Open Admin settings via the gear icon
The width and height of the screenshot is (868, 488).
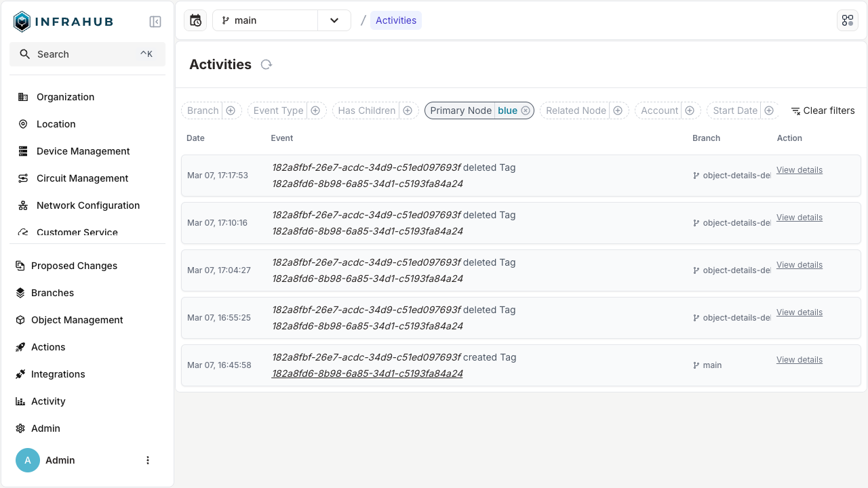pos(22,428)
